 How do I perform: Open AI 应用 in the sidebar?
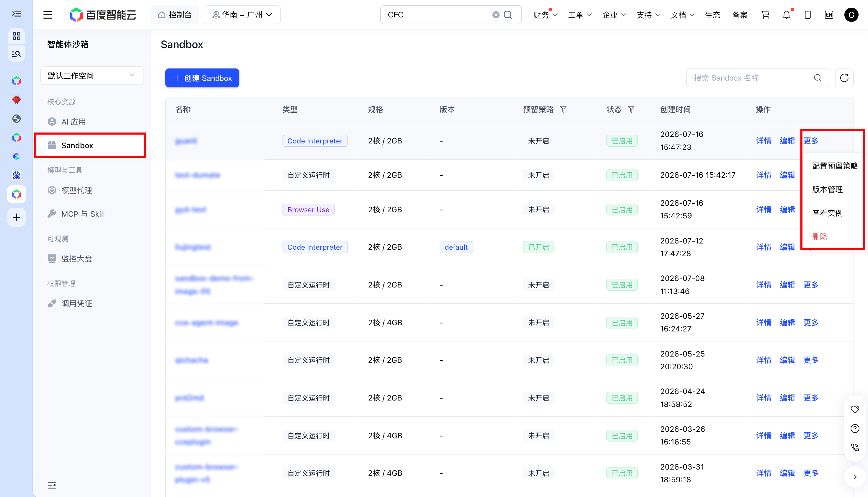tap(92, 122)
